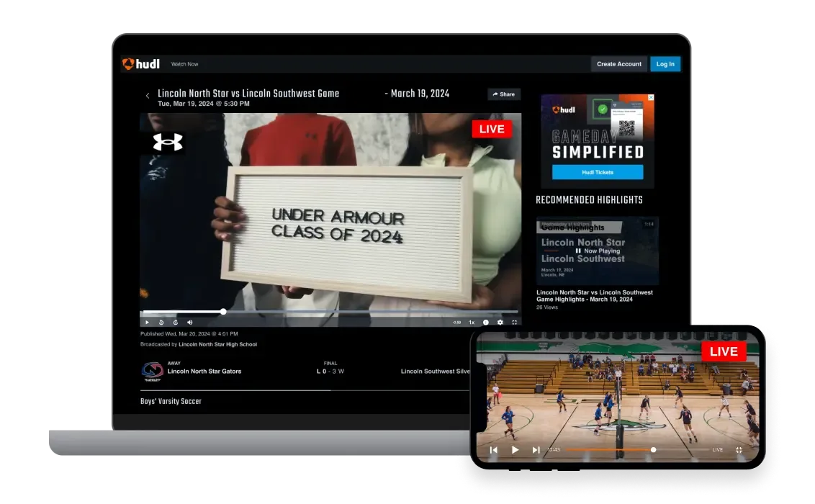Open the video quality settings gear
The width and height of the screenshot is (815, 504).
500,322
